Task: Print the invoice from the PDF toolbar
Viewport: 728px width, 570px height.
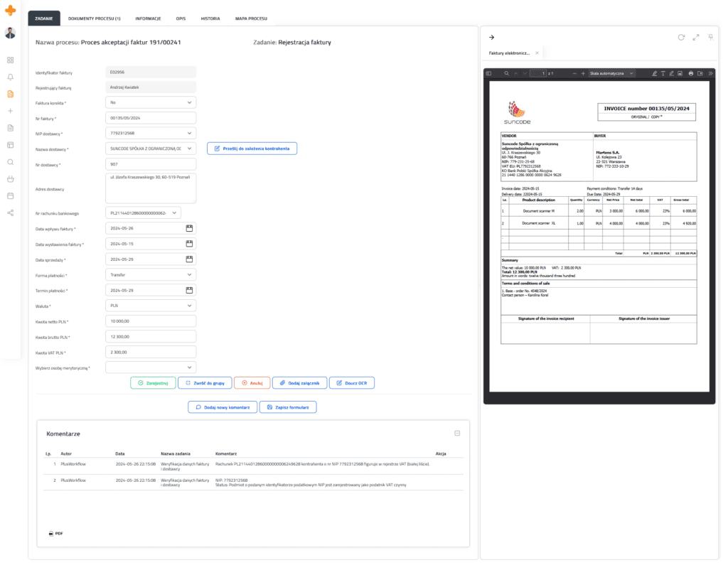Action: [691, 72]
